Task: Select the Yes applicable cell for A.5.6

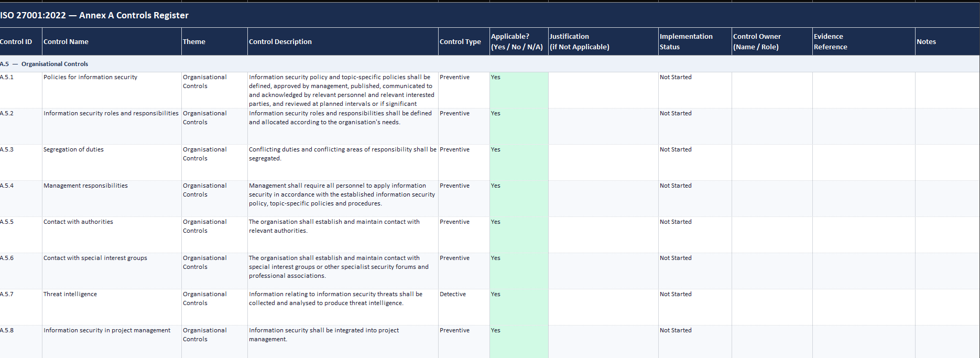Action: (519, 271)
